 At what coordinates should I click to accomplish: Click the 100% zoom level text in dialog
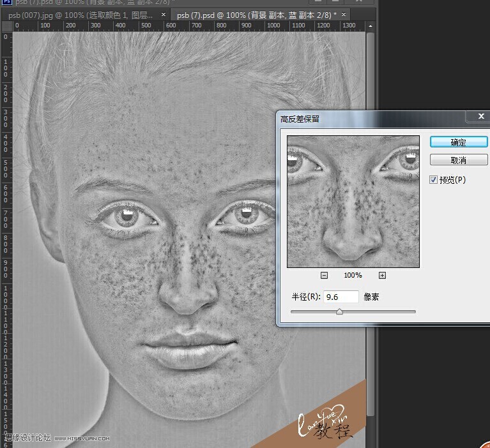point(353,275)
